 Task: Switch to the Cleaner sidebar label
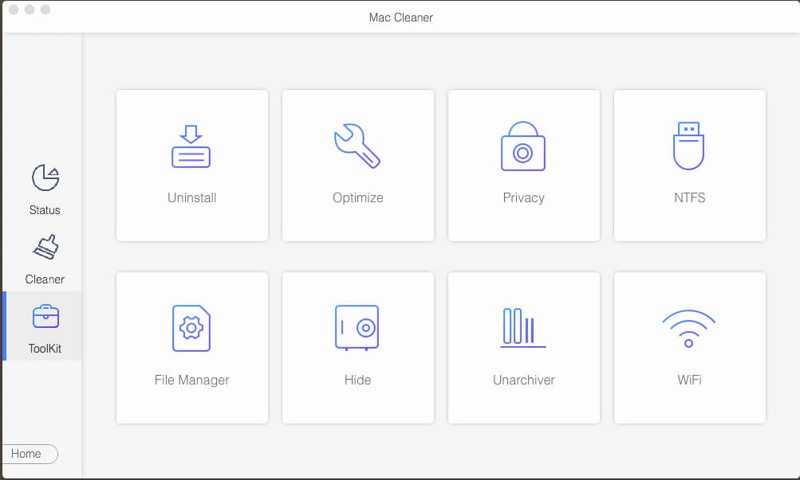click(45, 279)
